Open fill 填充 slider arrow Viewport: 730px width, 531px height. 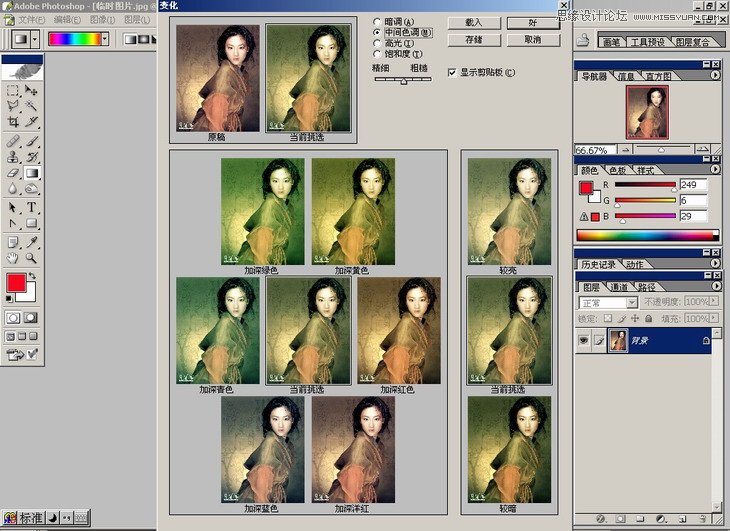714,318
